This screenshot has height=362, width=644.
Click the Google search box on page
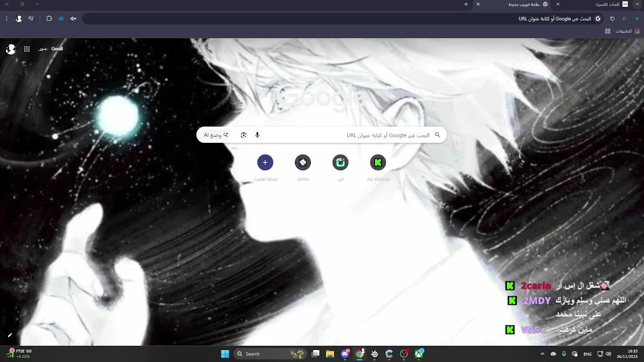(x=321, y=135)
